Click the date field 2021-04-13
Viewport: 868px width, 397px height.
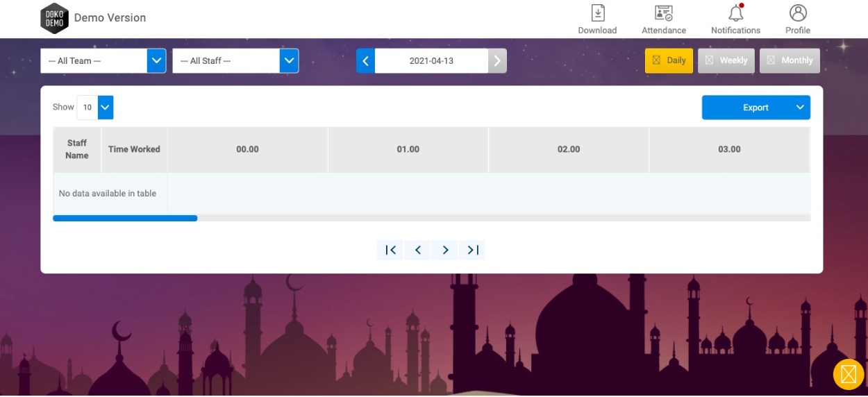(x=431, y=61)
